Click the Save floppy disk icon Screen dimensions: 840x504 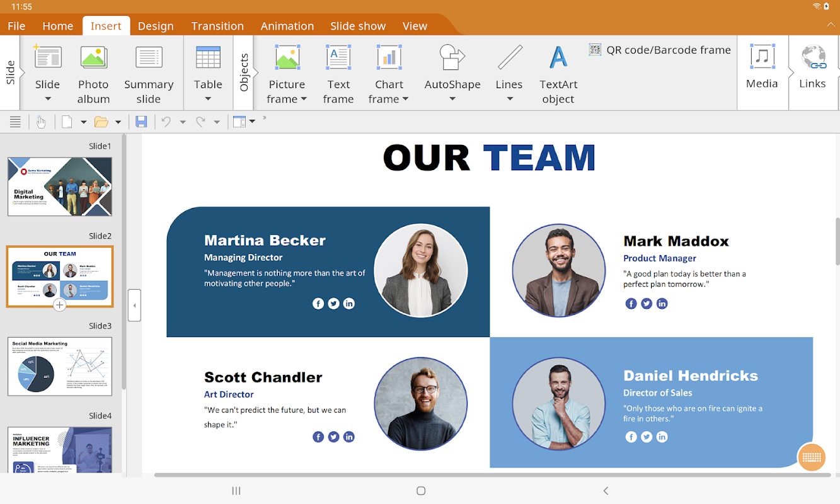coord(141,122)
